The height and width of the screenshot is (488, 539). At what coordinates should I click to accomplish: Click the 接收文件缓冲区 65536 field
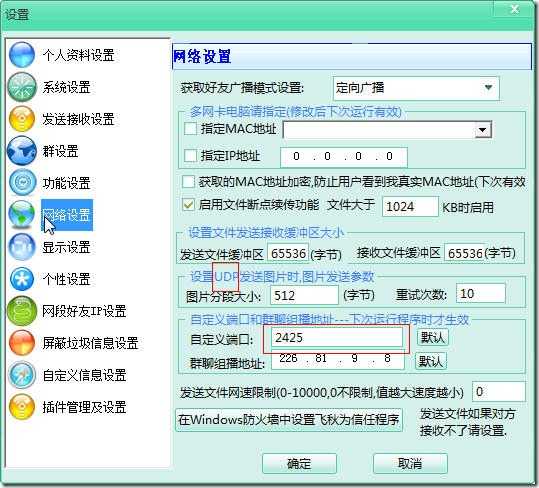click(464, 253)
